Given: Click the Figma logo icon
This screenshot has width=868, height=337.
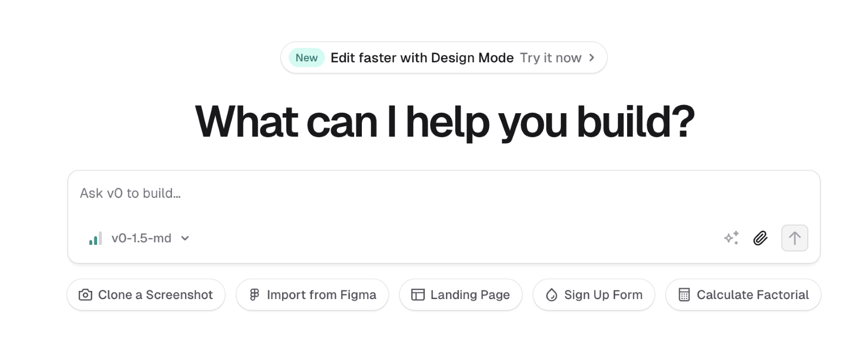Looking at the screenshot, I should click(x=254, y=295).
